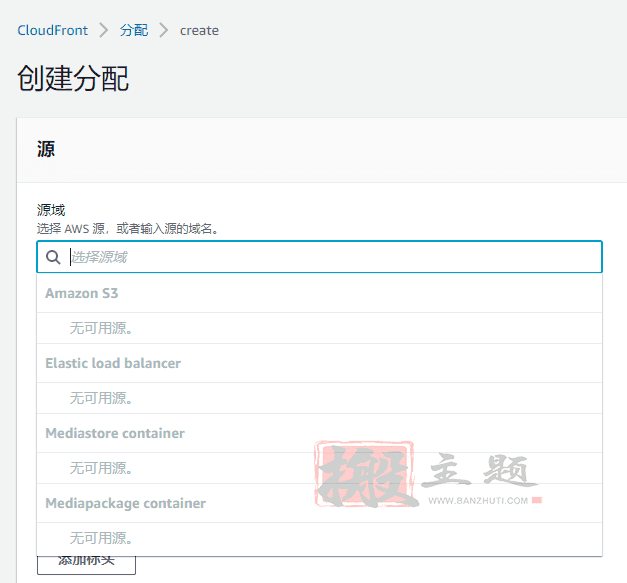Click 无可用源 under Elastic load balancer

101,398
